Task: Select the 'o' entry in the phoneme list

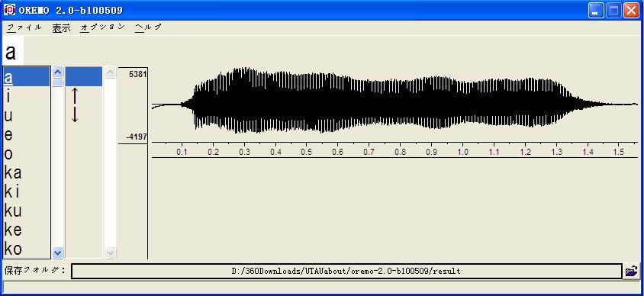Action: pyautogui.click(x=27, y=153)
